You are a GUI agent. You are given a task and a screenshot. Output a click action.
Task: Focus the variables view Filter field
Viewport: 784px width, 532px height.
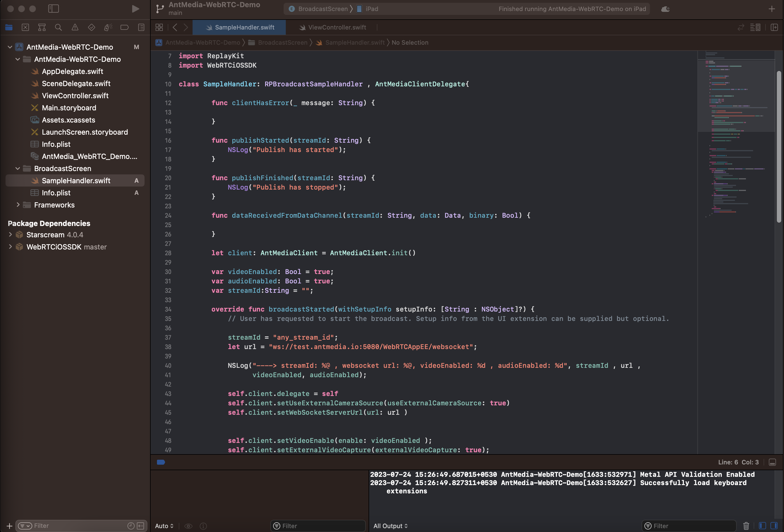point(318,526)
